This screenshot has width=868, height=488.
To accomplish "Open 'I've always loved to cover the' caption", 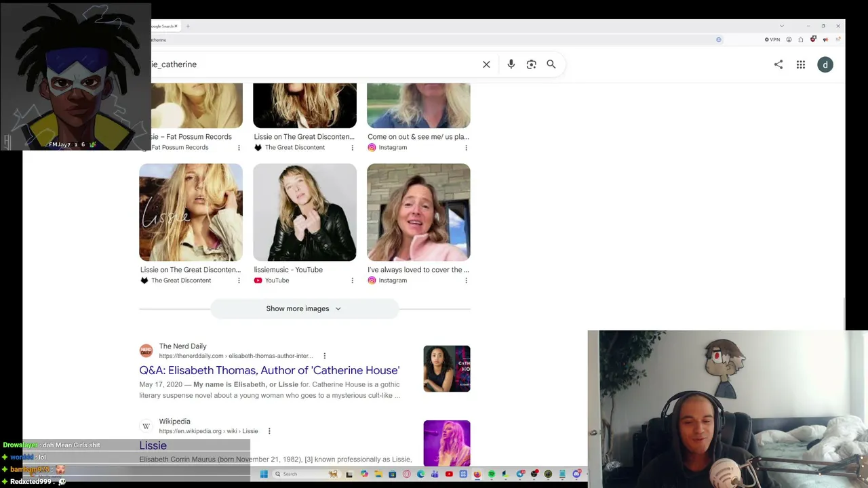I will [418, 270].
